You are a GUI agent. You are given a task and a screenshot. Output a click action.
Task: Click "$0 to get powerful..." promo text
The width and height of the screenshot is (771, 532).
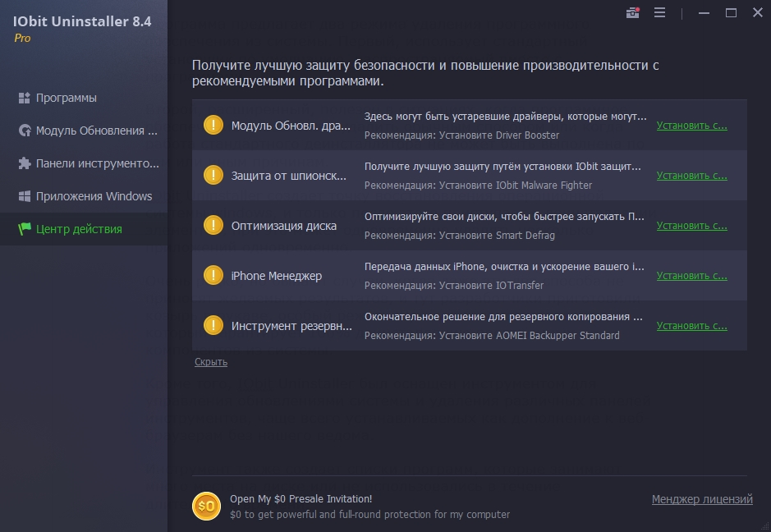[369, 514]
